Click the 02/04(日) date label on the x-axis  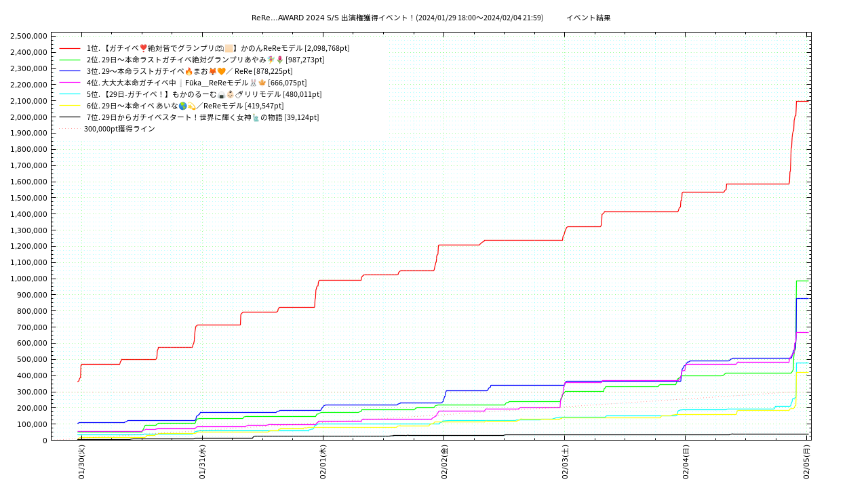(686, 462)
